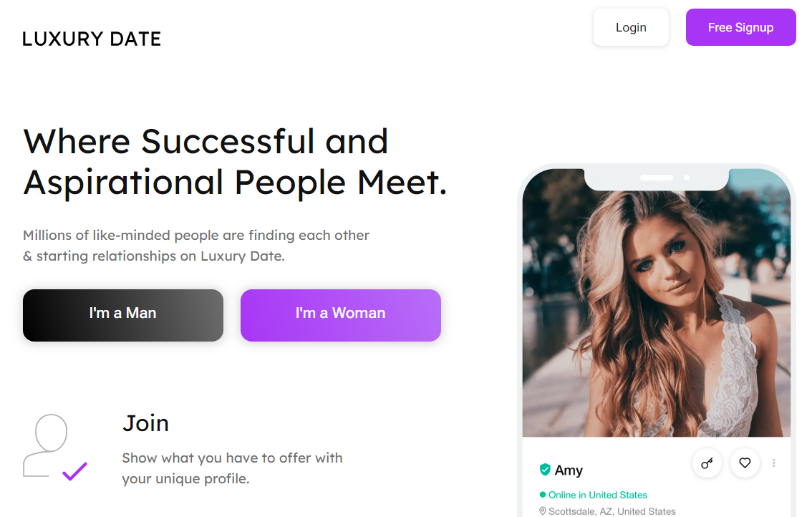Click the location pin icon
Screen dimensions: 812x517
543,511
